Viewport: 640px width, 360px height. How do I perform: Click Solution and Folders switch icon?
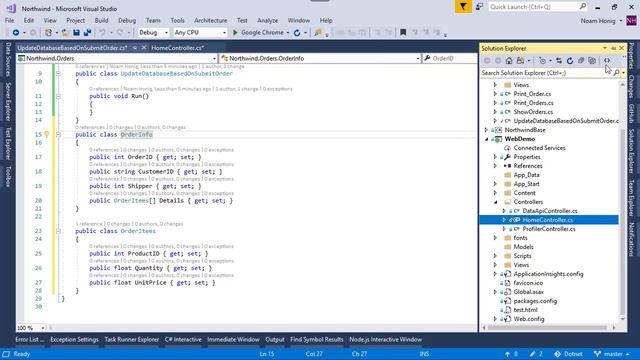[520, 60]
